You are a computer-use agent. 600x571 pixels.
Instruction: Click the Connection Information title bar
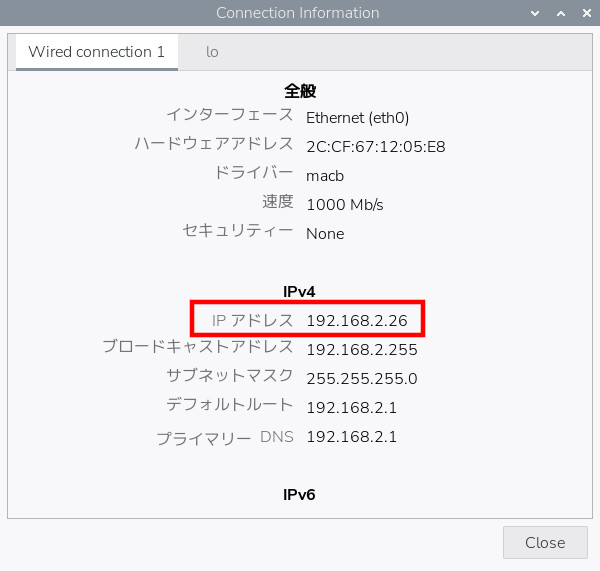tap(298, 13)
